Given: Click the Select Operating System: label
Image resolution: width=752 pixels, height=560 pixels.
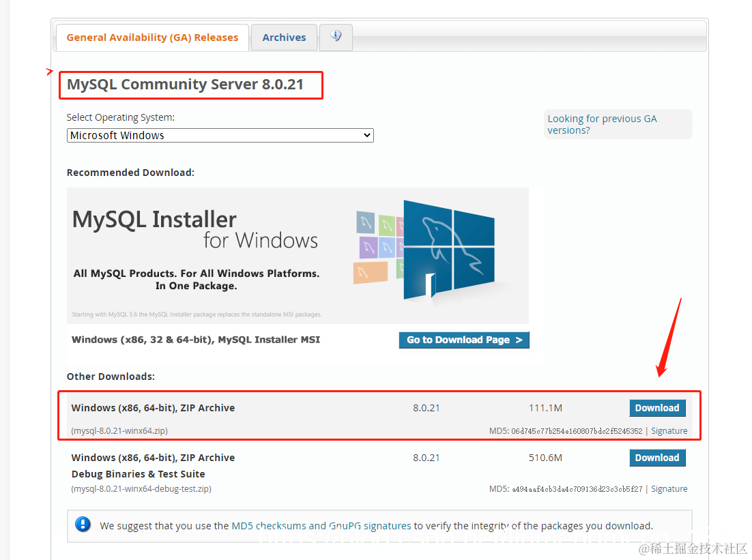Looking at the screenshot, I should (120, 117).
